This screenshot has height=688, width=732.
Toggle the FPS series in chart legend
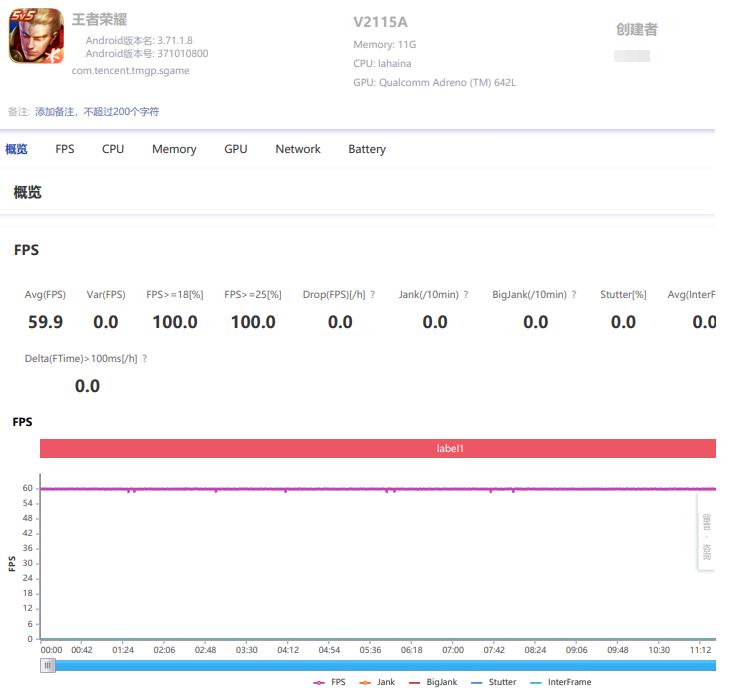(x=330, y=682)
